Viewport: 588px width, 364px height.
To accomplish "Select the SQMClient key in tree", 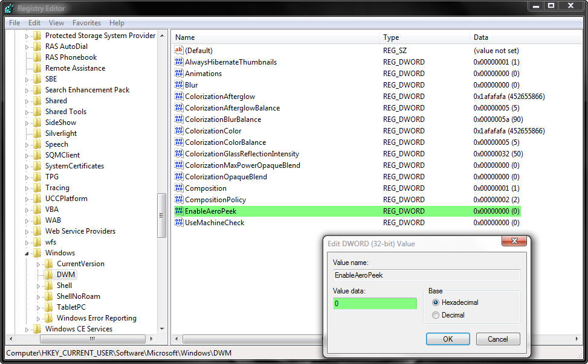I will pyautogui.click(x=62, y=155).
